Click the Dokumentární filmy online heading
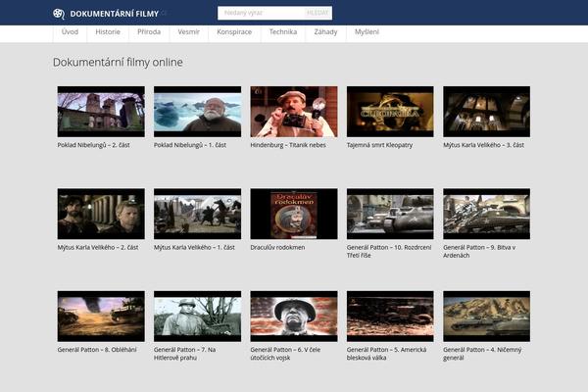 tap(118, 63)
